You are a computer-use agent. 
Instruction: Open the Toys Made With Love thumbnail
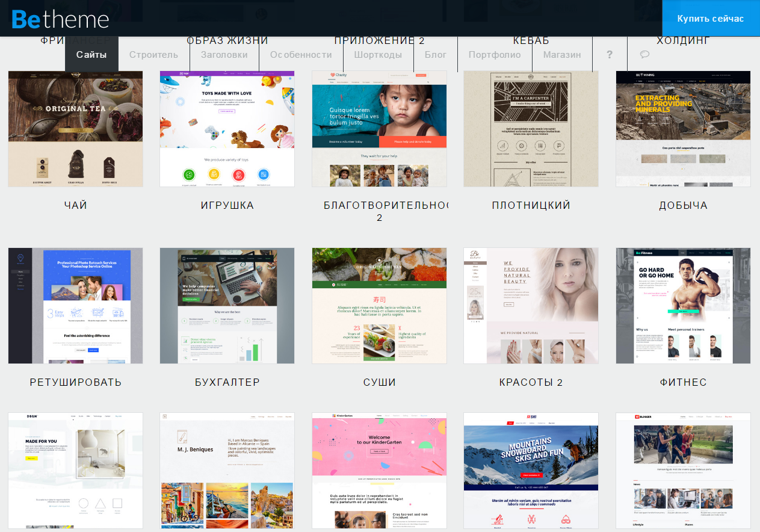tap(227, 129)
